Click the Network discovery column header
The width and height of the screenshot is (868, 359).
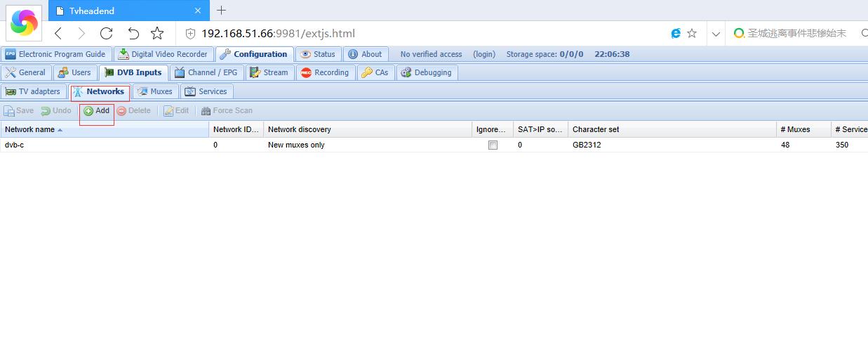coord(368,129)
